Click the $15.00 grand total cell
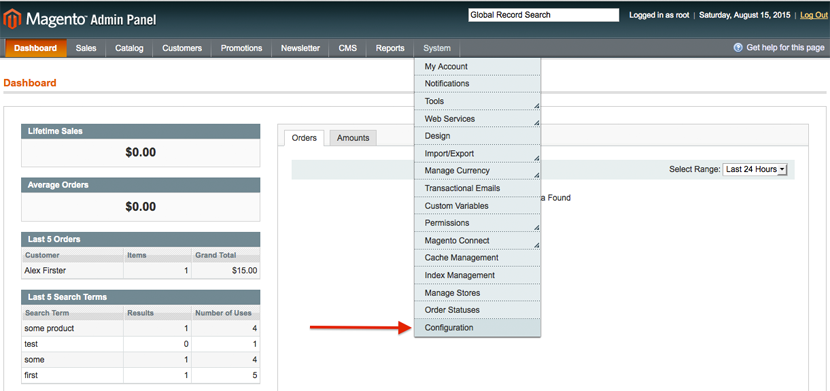 (x=225, y=270)
